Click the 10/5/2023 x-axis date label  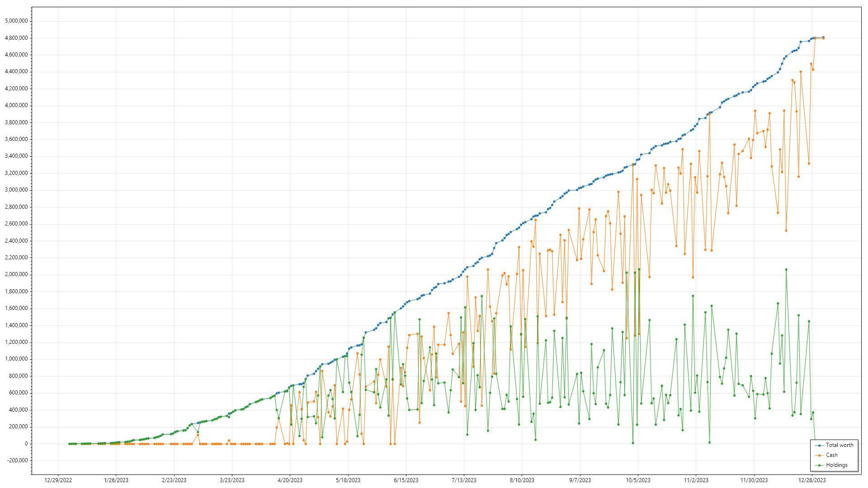coord(638,480)
